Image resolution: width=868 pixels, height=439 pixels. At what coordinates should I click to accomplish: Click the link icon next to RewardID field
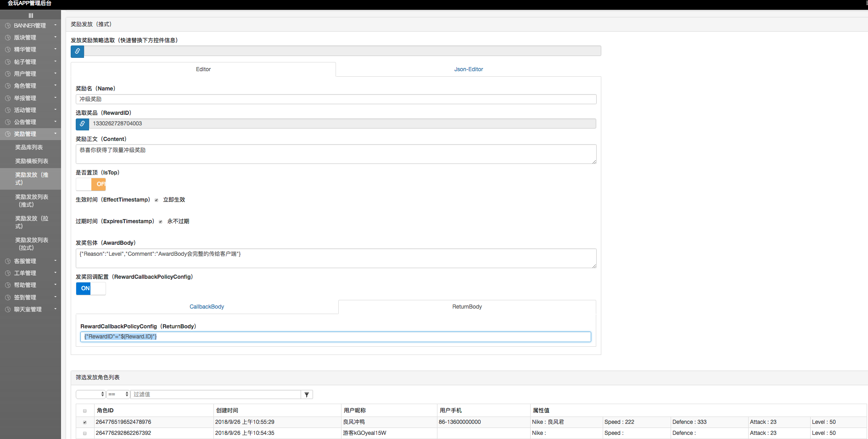click(82, 124)
